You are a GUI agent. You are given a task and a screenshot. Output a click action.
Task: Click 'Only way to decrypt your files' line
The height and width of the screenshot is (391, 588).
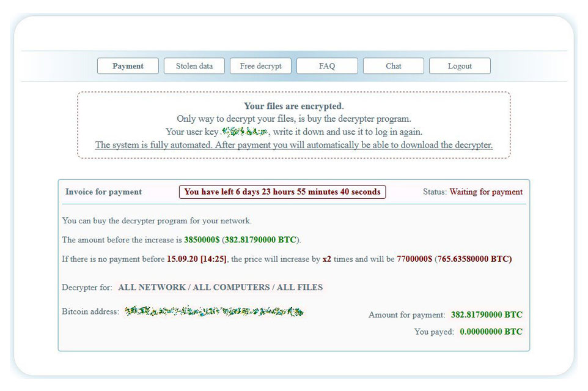click(293, 119)
